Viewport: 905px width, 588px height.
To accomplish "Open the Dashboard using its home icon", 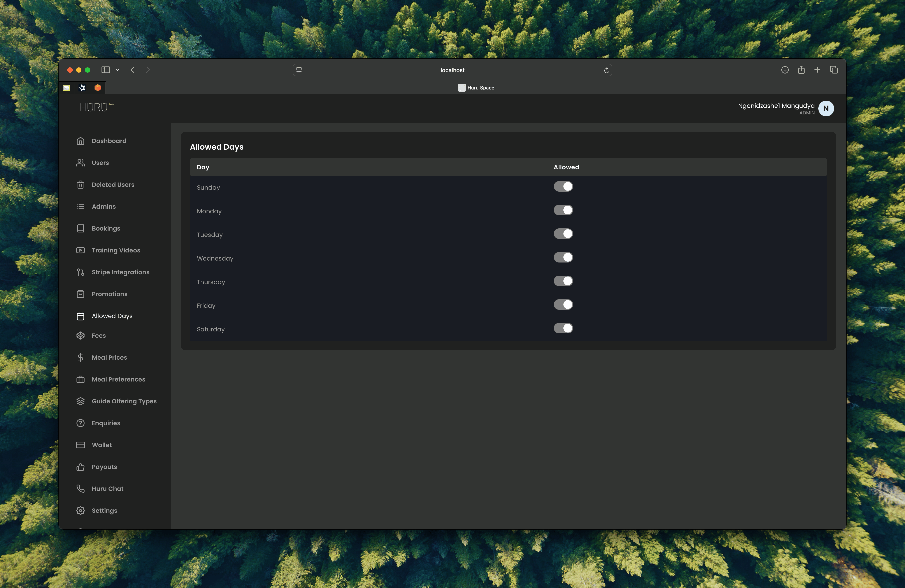I will click(80, 141).
